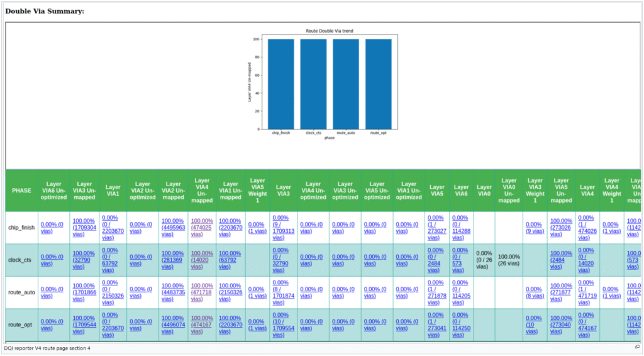Click route_auto Layer VIA3 8/1701874 vias link
Viewport: 644px width, 356px height.
click(284, 292)
